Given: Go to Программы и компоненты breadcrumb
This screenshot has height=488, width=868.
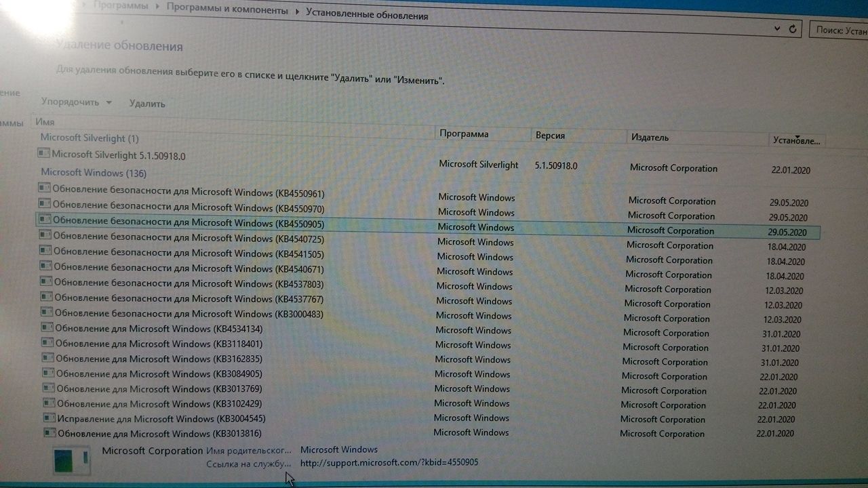Looking at the screenshot, I should [x=227, y=11].
